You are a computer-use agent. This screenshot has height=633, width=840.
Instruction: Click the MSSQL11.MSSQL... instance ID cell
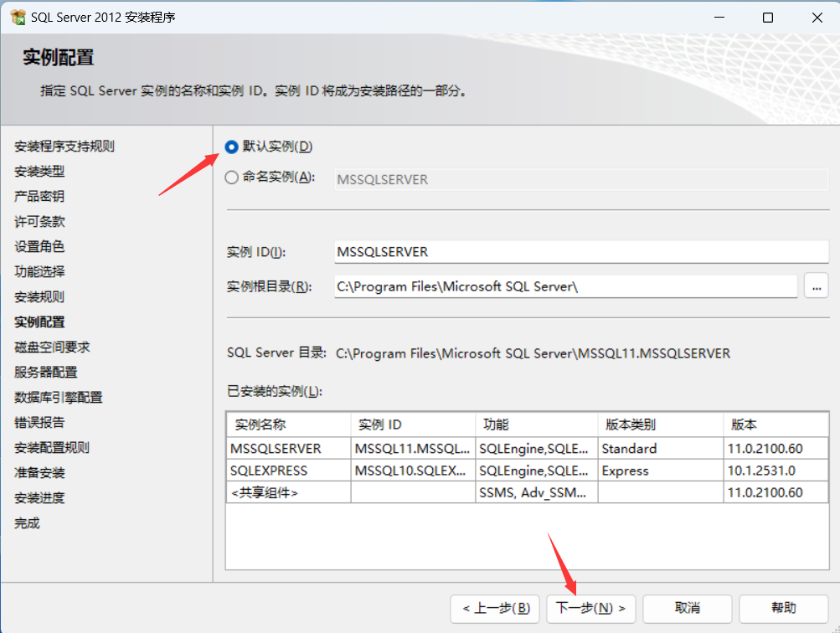click(x=413, y=448)
